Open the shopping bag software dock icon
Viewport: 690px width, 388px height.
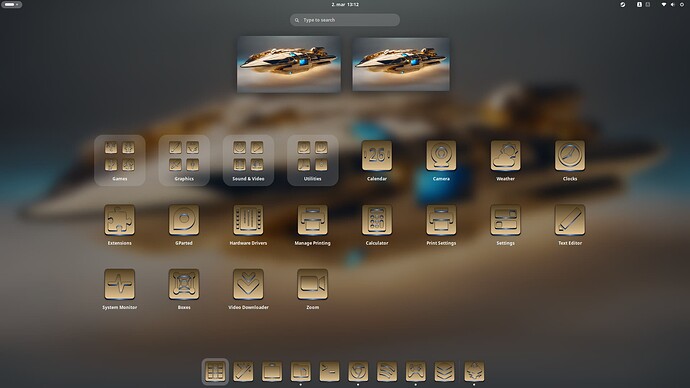[x=272, y=372]
